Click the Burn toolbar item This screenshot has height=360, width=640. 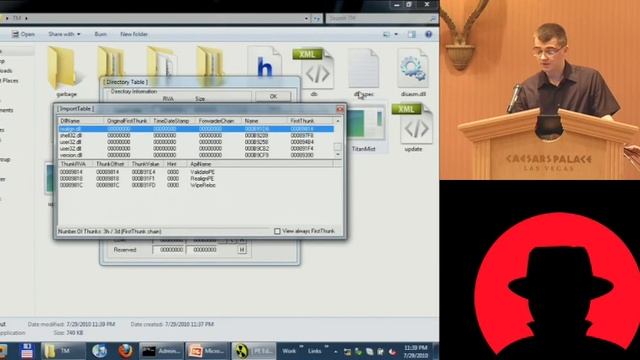[x=100, y=34]
